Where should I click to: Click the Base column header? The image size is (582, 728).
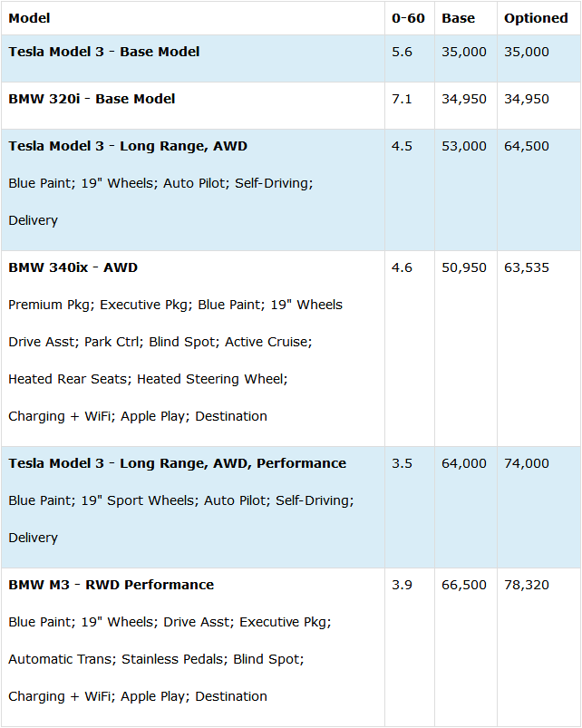[x=458, y=18]
